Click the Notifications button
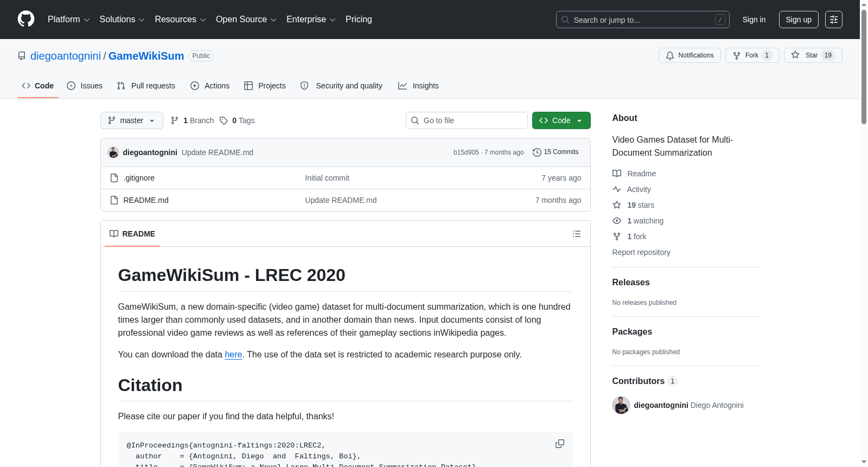Viewport: 868px width, 467px height. click(690, 55)
